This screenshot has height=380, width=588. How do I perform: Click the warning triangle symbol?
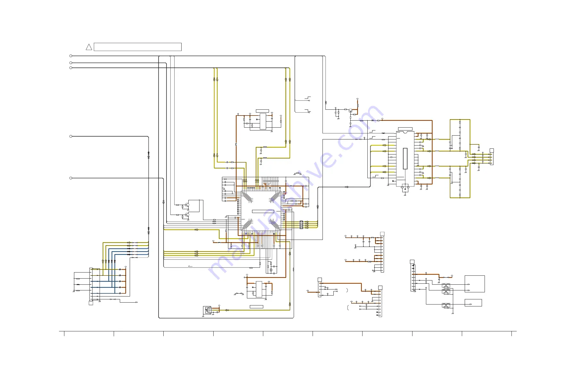(89, 47)
